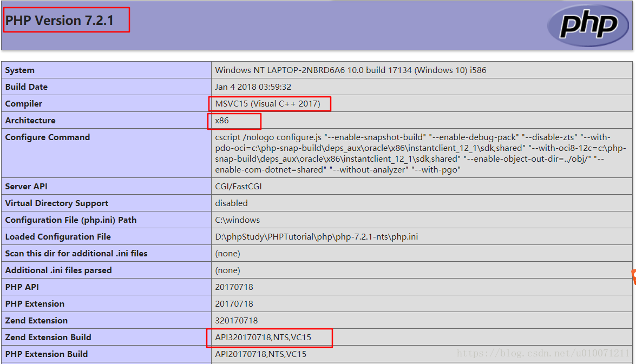Click the PHP logo in the header
This screenshot has width=636, height=364.
(x=588, y=25)
